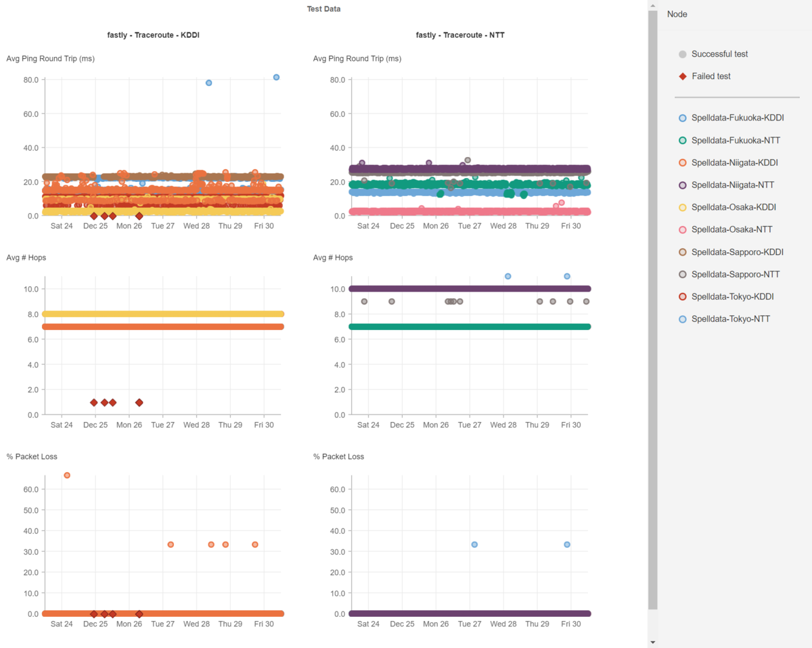The image size is (812, 648).
Task: Click "Thu 29" axis label under NTT hops chart
Action: tap(537, 425)
